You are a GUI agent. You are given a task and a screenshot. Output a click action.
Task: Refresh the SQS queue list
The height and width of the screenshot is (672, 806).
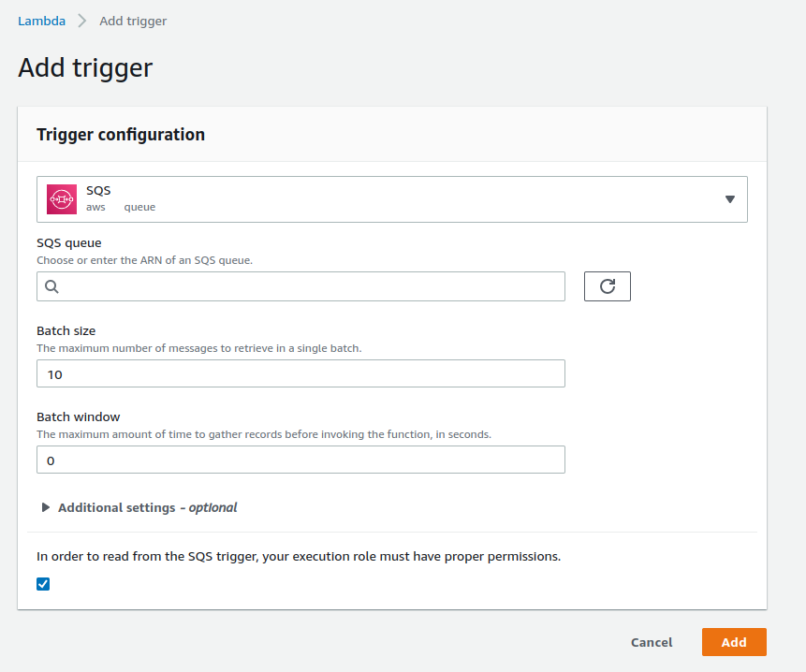[607, 286]
